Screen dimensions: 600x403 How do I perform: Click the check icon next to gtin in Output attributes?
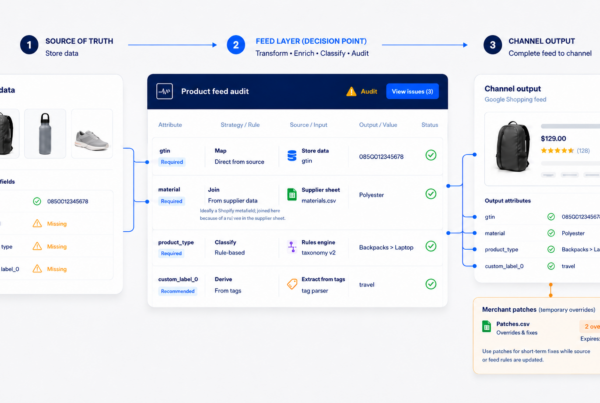point(551,217)
